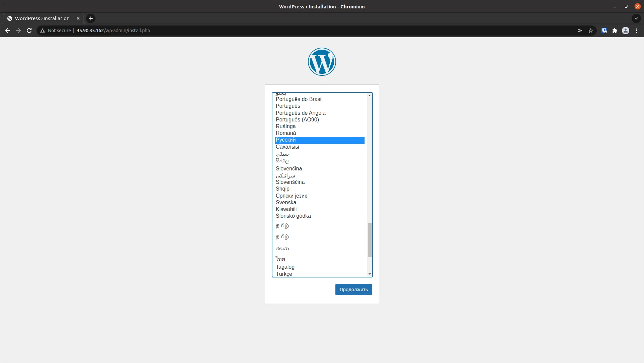Open the blue shield extension icon

pyautogui.click(x=604, y=31)
